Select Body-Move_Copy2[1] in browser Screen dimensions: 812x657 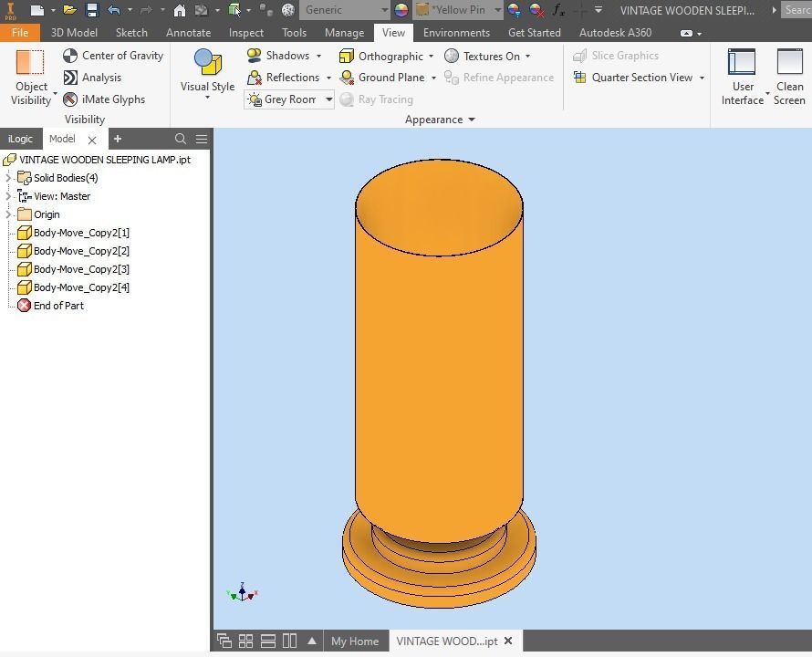tap(74, 233)
